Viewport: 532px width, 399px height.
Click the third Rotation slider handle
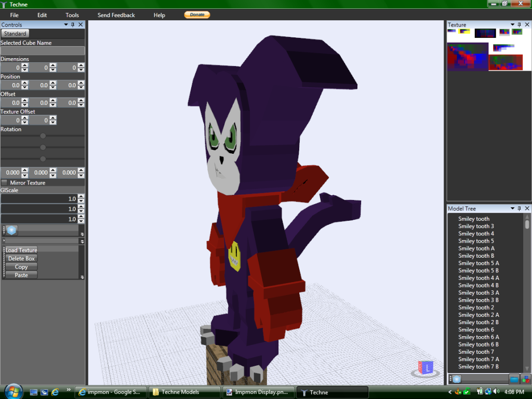coord(43,159)
